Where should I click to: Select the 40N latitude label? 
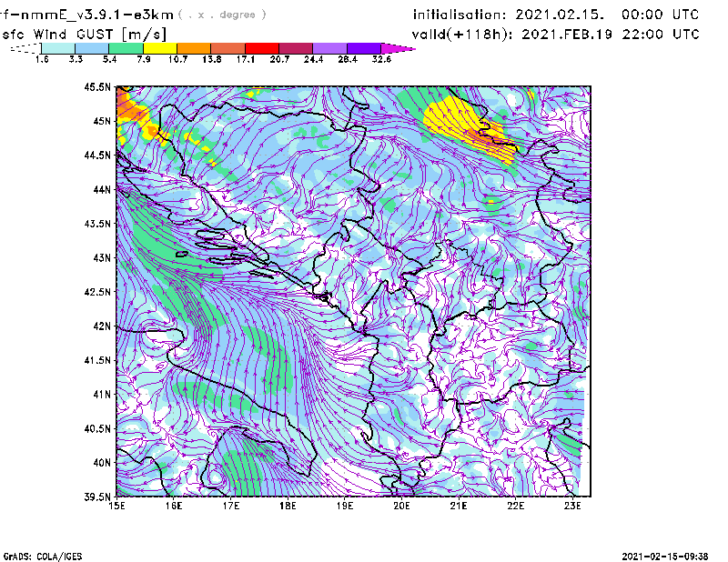(103, 463)
